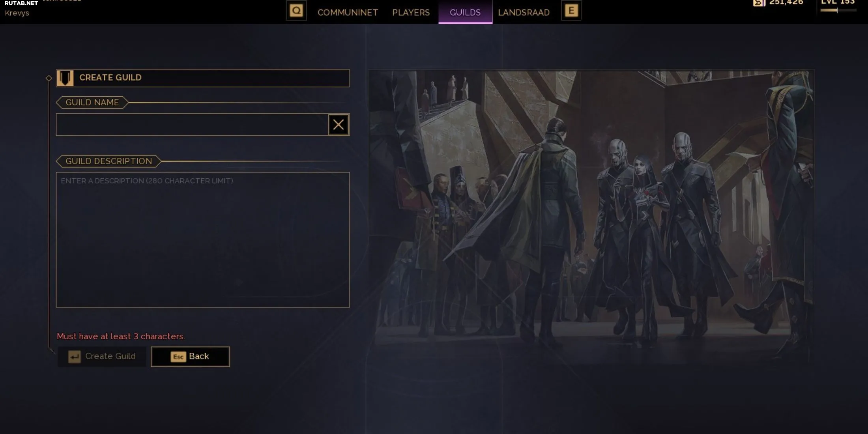Click the Enter key icon on Create Guild
The height and width of the screenshot is (434, 868).
click(x=74, y=357)
